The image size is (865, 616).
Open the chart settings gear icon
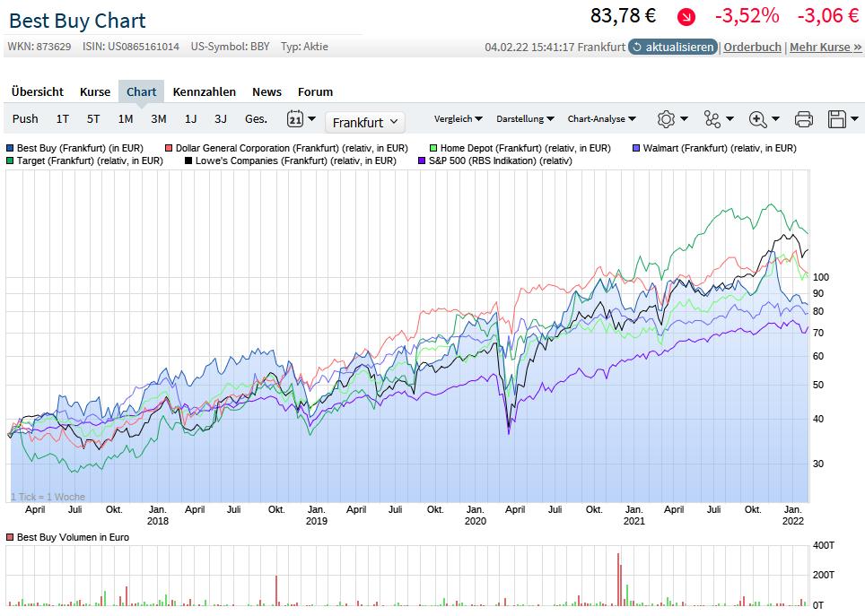666,118
